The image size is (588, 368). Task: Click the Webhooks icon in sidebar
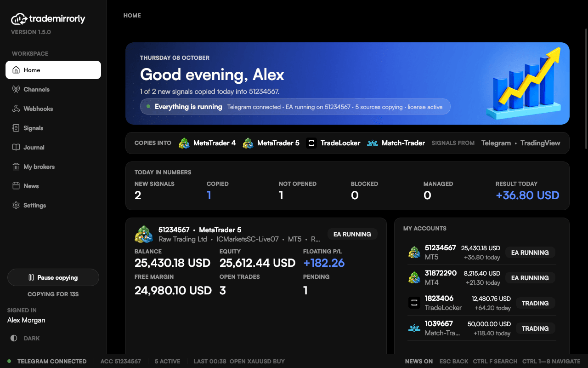(16, 109)
